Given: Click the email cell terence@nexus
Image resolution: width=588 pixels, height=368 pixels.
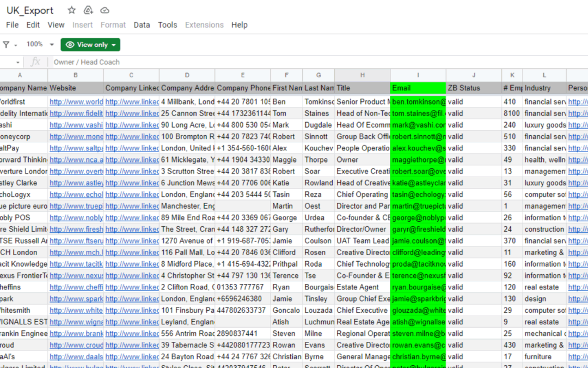Looking at the screenshot, I should (418, 276).
